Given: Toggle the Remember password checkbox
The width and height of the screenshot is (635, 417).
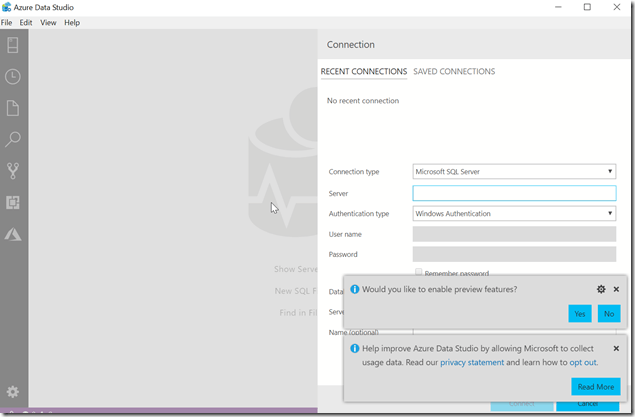Looking at the screenshot, I should point(418,272).
